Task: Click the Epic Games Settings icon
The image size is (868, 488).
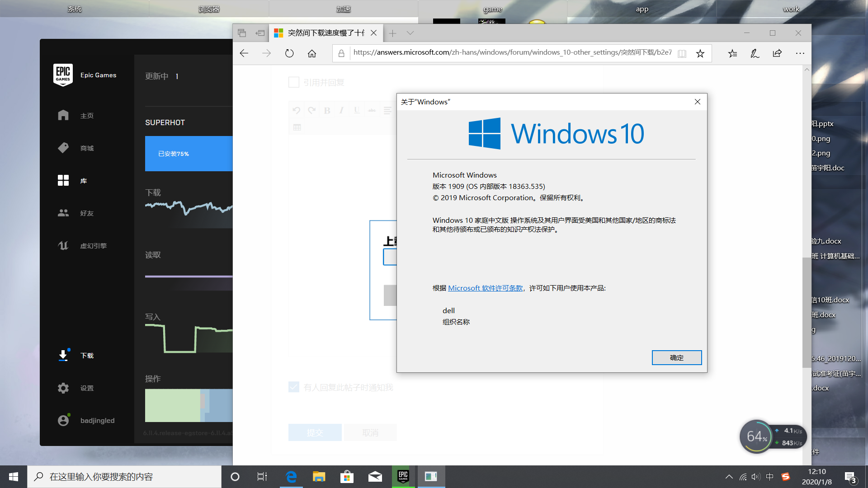Action: click(x=63, y=388)
